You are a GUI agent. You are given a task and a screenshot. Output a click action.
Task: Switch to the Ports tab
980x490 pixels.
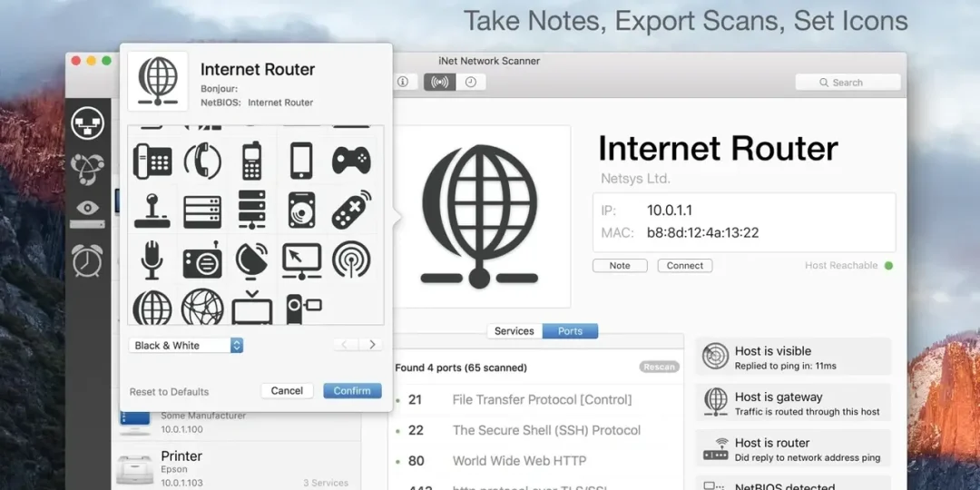570,331
